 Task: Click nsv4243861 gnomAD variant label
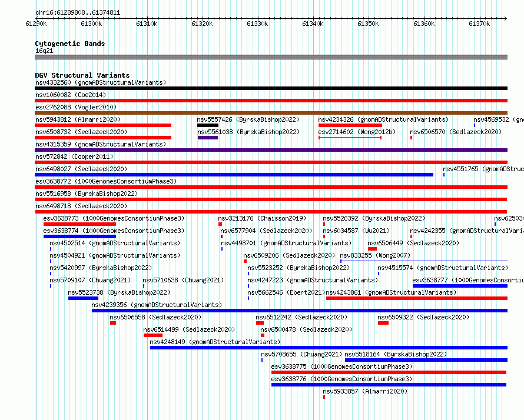(x=391, y=292)
